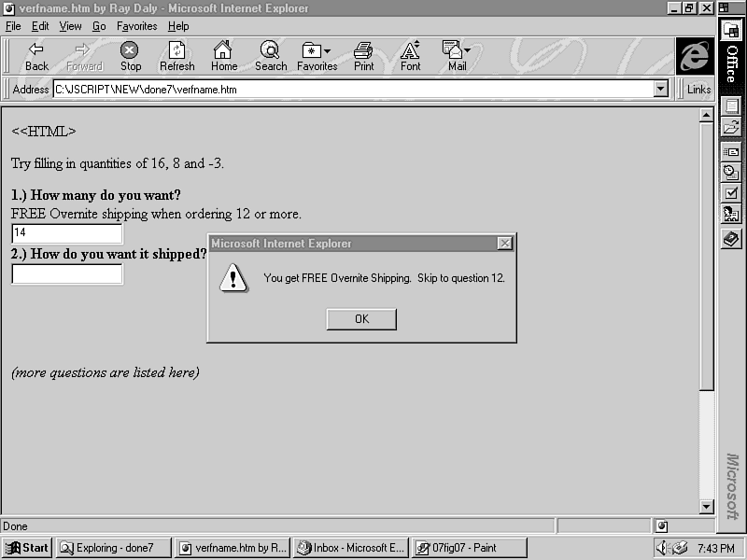Click the page scrollbar up arrow
Viewport: 747px width, 560px height.
click(707, 115)
